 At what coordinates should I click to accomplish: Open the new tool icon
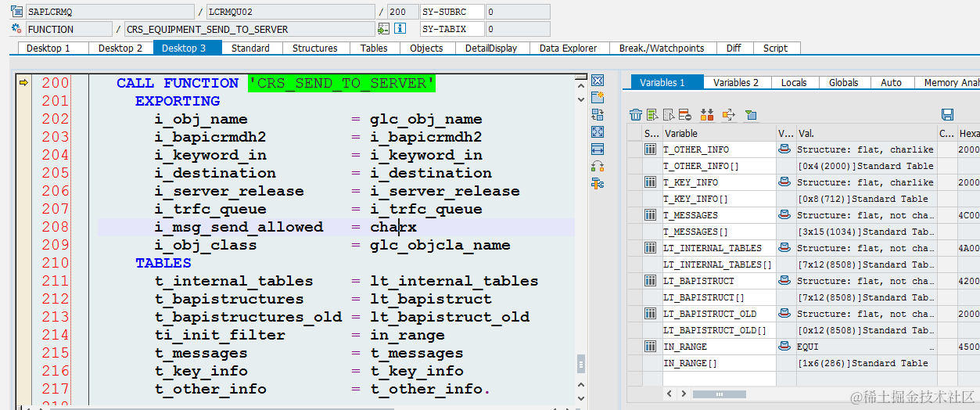click(598, 97)
